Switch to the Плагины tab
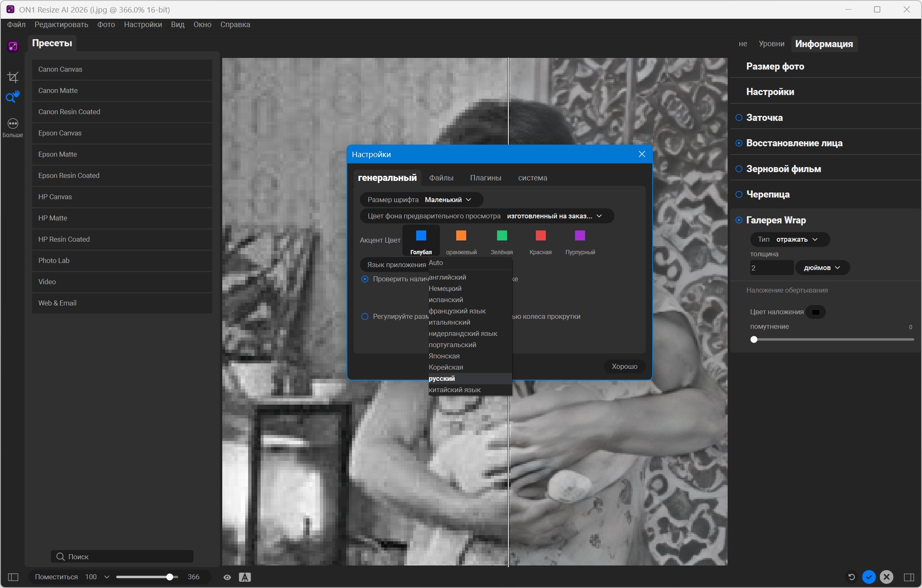The image size is (922, 588). pos(485,178)
